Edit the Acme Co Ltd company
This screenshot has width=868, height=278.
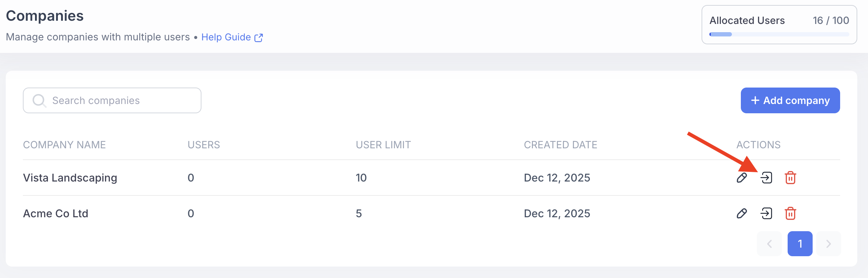point(742,213)
